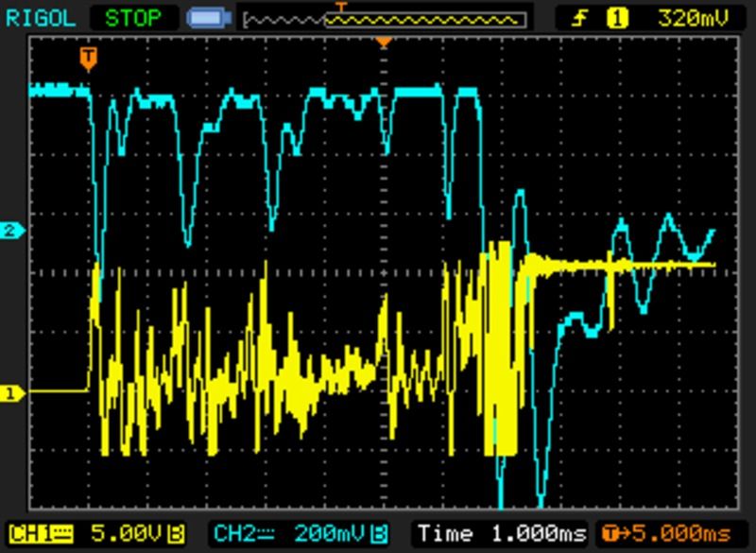Open the Time 1.000ms timebase setting

[499, 533]
